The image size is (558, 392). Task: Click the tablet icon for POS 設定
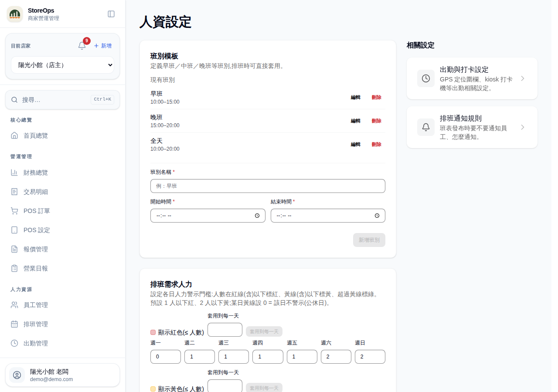[x=14, y=230]
